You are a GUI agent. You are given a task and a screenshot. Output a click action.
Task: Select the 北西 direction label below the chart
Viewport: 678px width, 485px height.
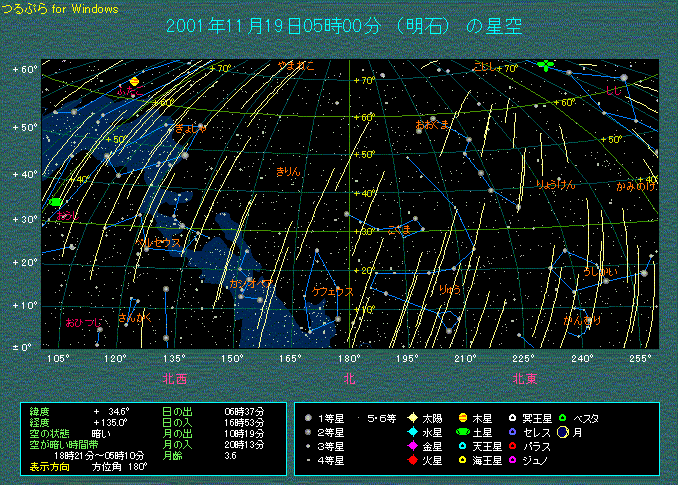(x=173, y=378)
